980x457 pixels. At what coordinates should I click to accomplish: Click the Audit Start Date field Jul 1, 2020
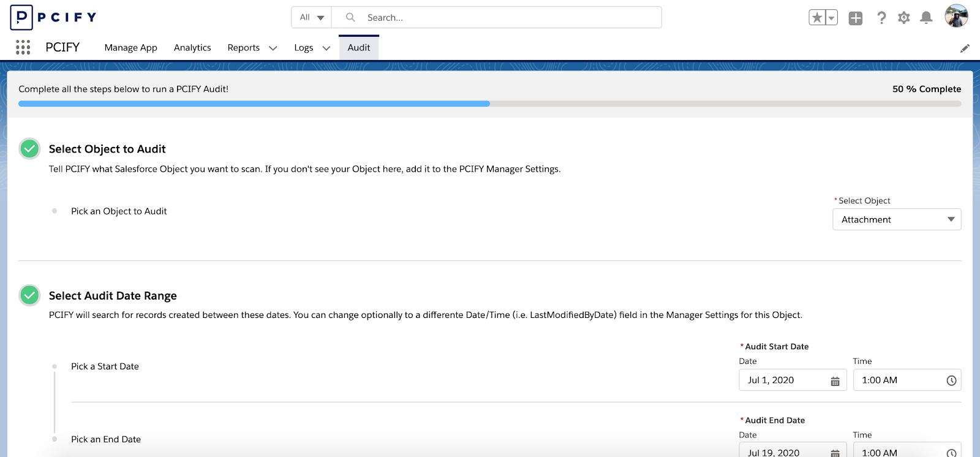pyautogui.click(x=793, y=380)
